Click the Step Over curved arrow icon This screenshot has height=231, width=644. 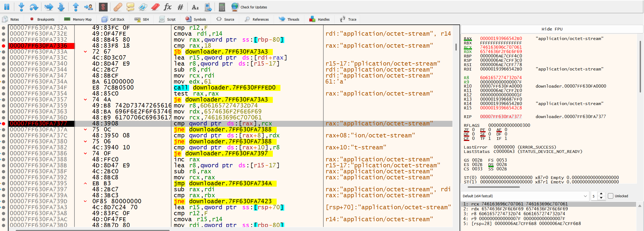tap(34, 7)
